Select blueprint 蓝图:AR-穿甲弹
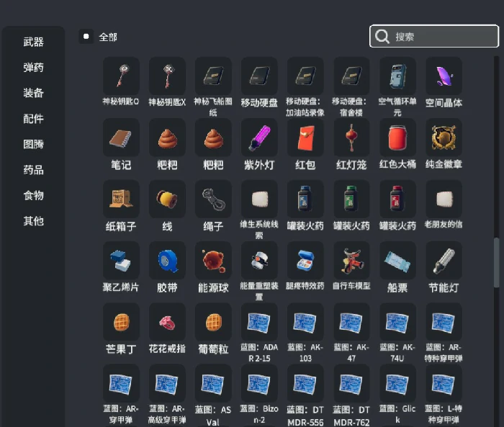The height and width of the screenshot is (427, 504). [121, 383]
